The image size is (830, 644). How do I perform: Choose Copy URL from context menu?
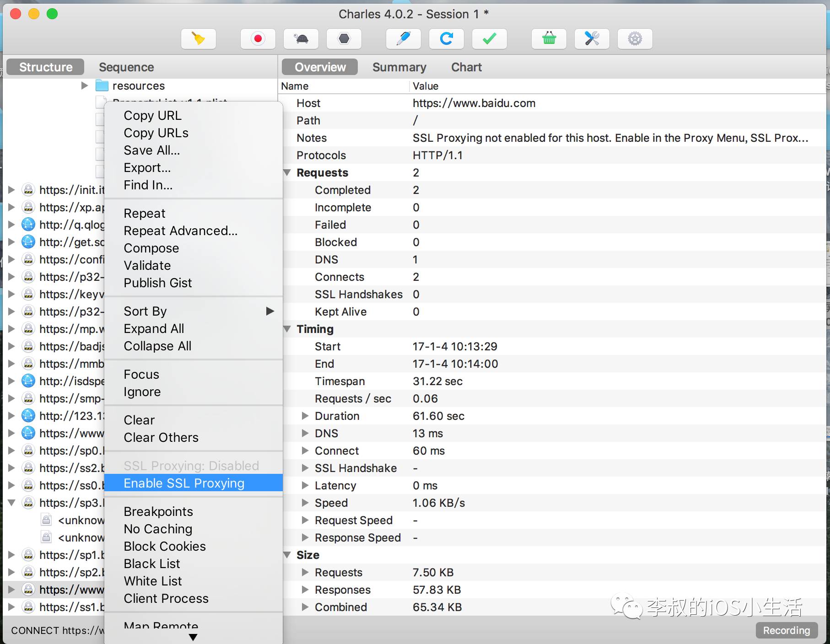tap(194, 116)
